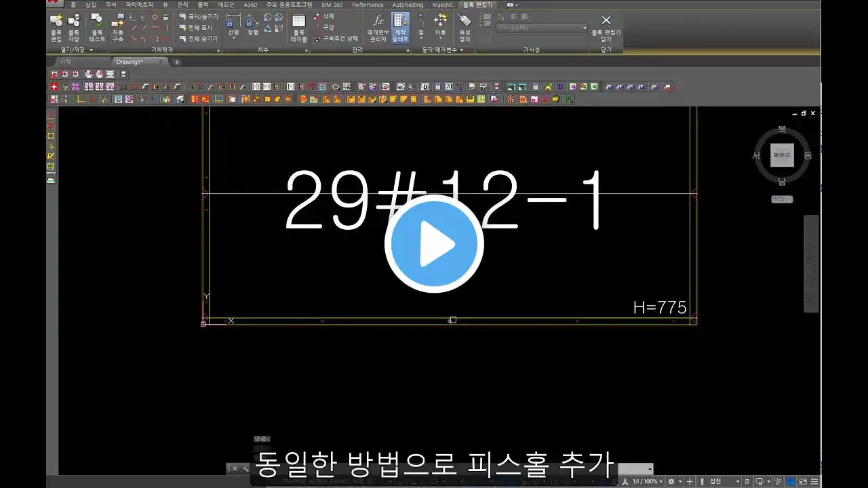Screen dimensions: 868x488
Task: Click 블록 편집기 닫기 (Close Block Editor)
Action: pyautogui.click(x=606, y=28)
